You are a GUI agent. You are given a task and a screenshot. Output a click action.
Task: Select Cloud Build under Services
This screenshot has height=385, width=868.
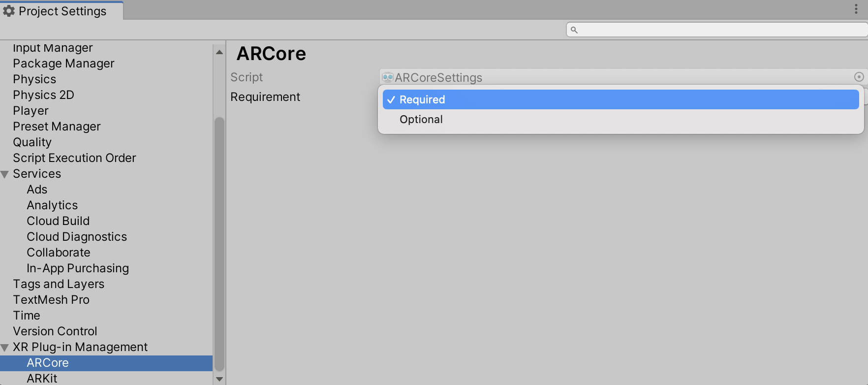coord(58,221)
